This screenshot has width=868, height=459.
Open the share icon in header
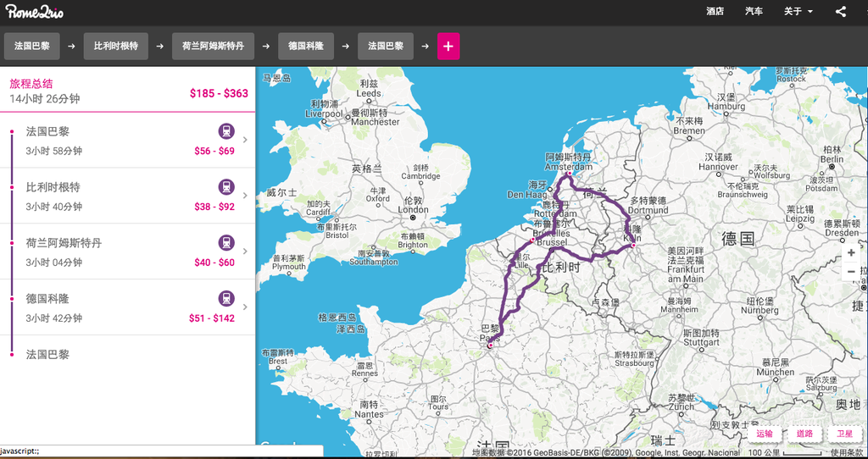[x=840, y=12]
